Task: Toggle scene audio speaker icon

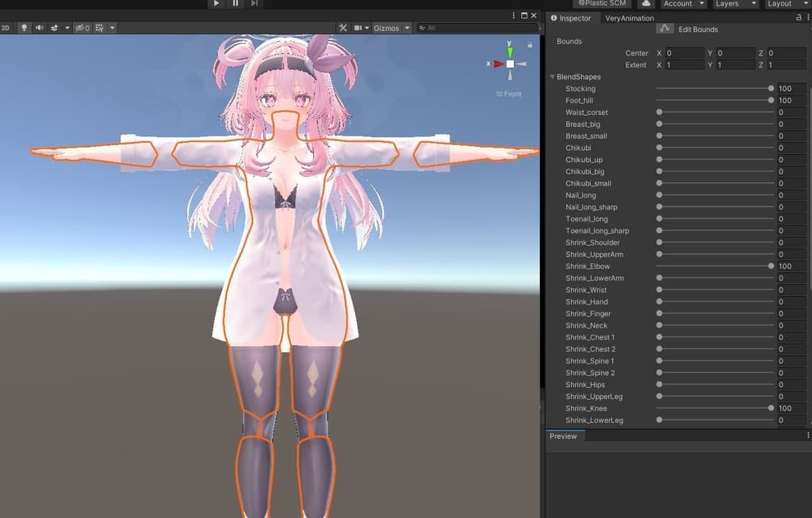Action: 39,28
